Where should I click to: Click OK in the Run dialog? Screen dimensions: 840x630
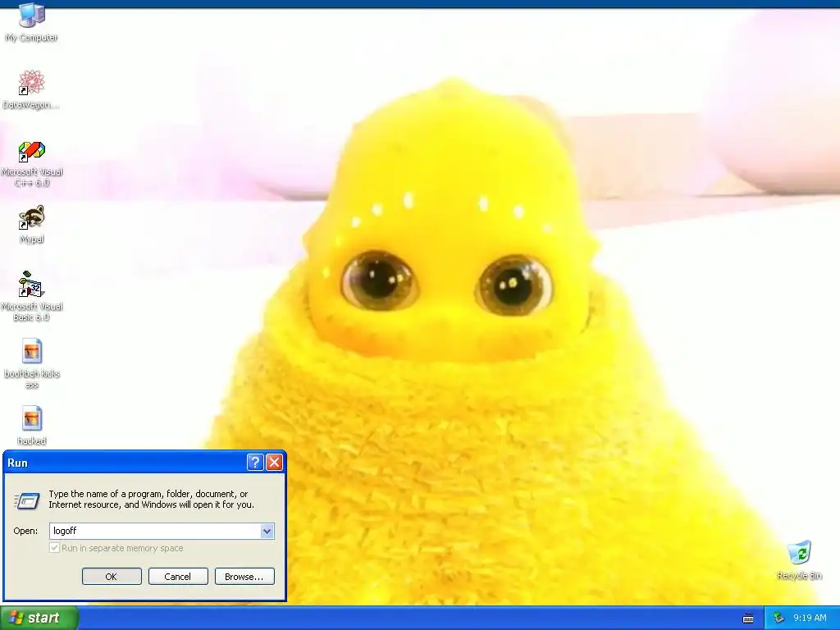(112, 577)
